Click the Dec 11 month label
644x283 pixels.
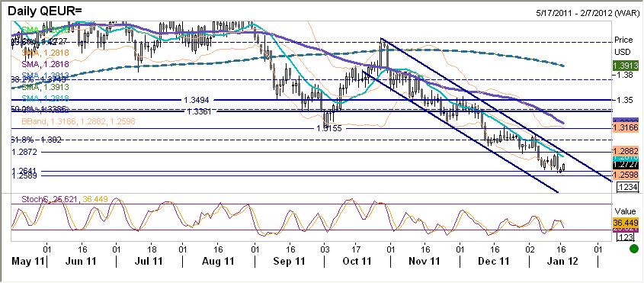click(495, 262)
